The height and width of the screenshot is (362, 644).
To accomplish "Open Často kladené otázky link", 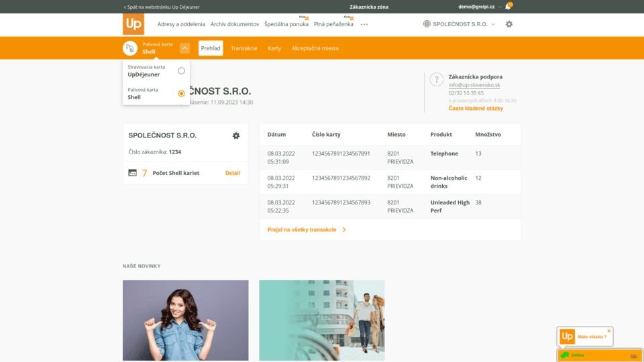I will pyautogui.click(x=476, y=109).
